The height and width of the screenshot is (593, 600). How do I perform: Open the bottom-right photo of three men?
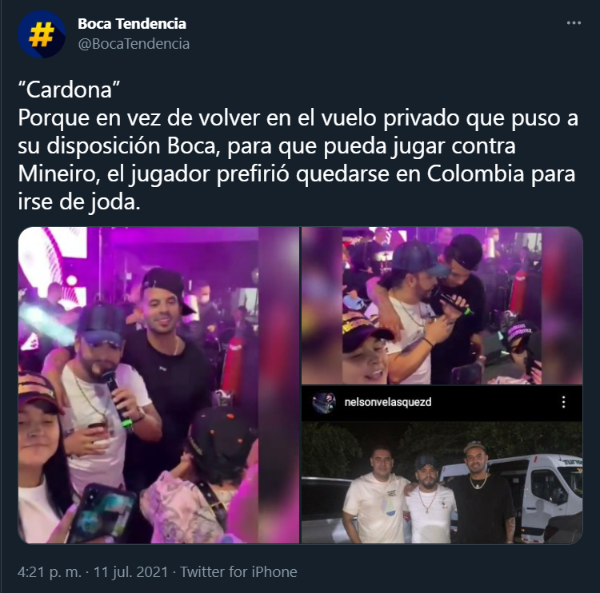coord(442,465)
